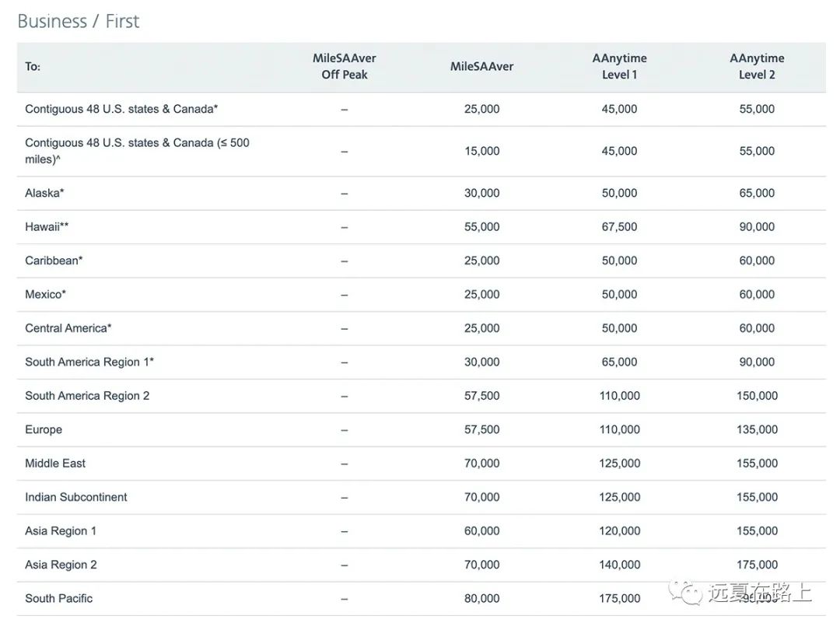Screen dimensions: 840x630
Task: Click the "South America Region 2" label
Action: click(87, 395)
